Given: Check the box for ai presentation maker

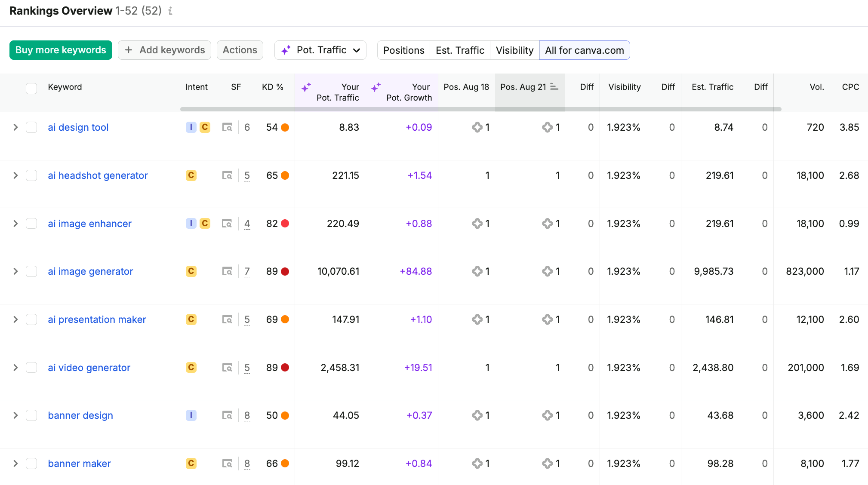Looking at the screenshot, I should tap(31, 319).
